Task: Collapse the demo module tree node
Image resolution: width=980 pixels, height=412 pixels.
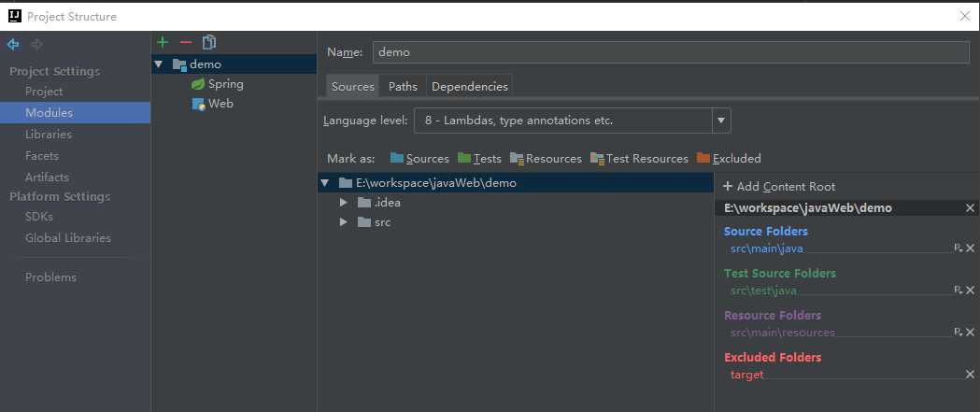Action: pos(159,64)
